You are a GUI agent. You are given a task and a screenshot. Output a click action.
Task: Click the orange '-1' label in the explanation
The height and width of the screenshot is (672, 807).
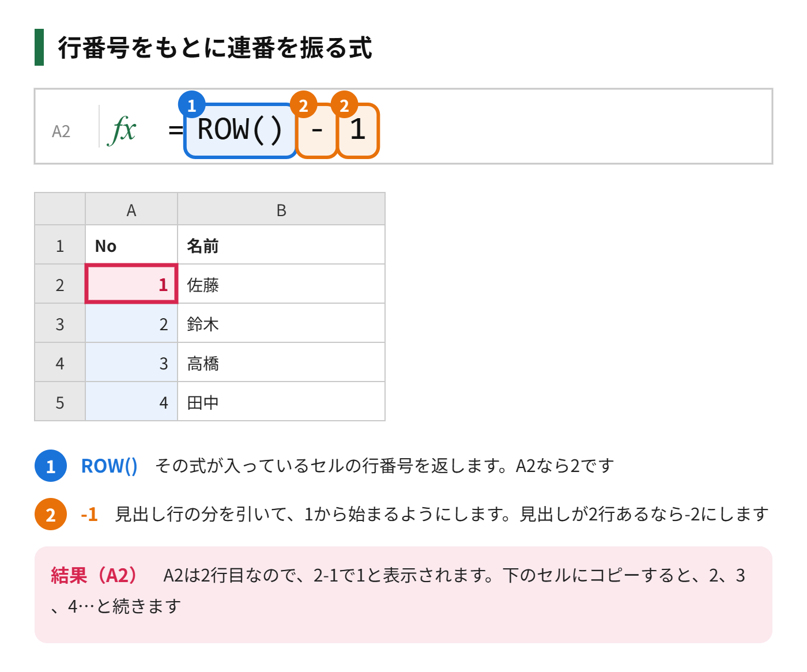click(x=89, y=514)
